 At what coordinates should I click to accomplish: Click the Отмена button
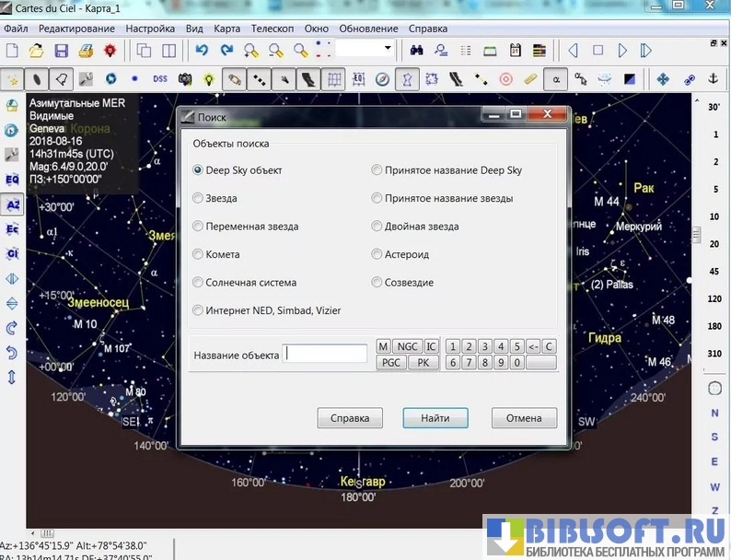[524, 418]
